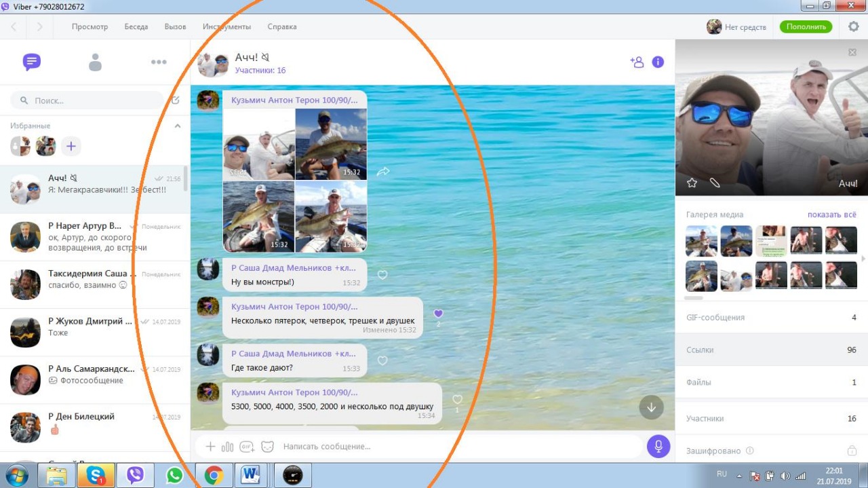Open the Беседа menu

coord(136,26)
